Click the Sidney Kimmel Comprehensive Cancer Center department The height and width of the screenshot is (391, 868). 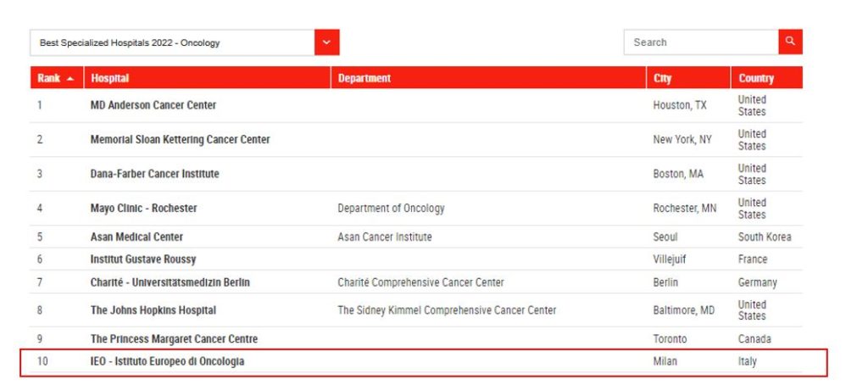447,310
